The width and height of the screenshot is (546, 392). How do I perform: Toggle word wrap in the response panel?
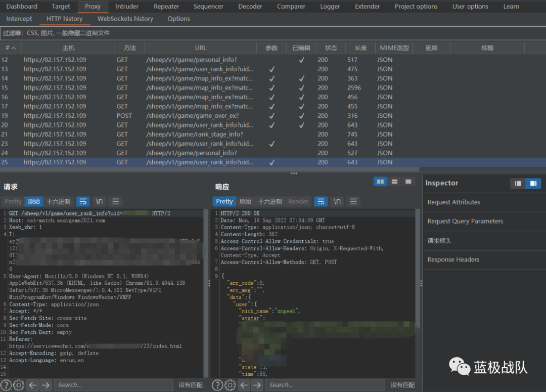coord(321,201)
